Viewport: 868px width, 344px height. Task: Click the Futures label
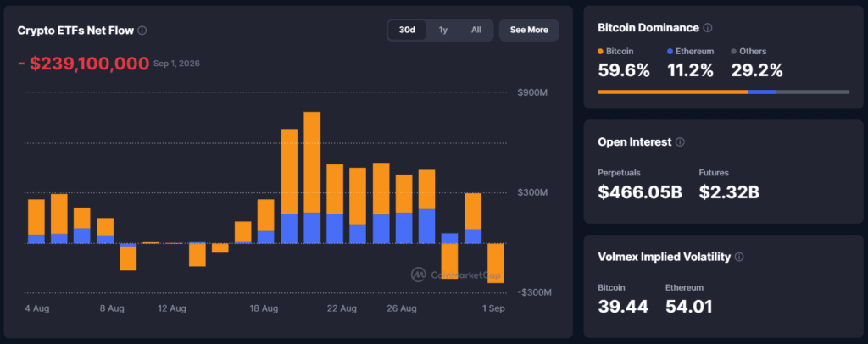click(x=714, y=173)
